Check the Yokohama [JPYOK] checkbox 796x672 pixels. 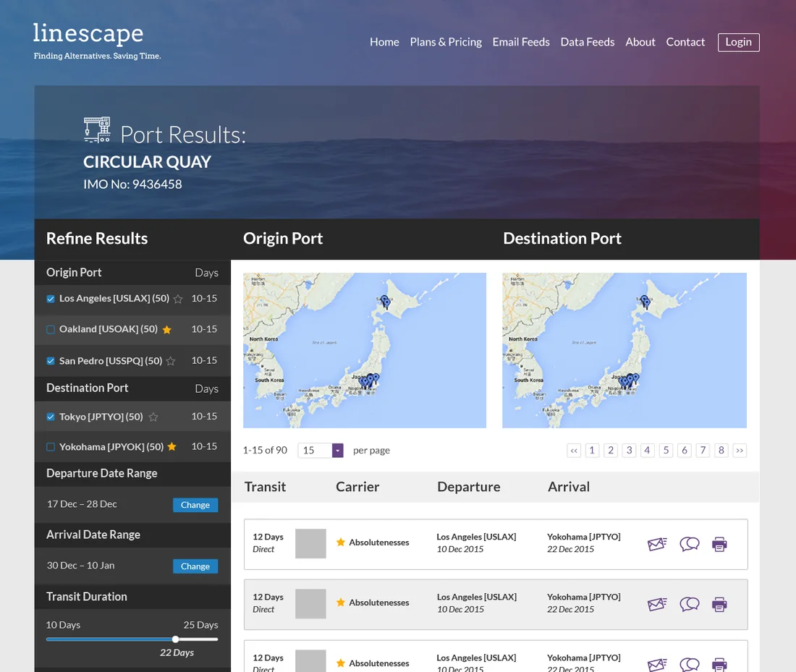(50, 447)
